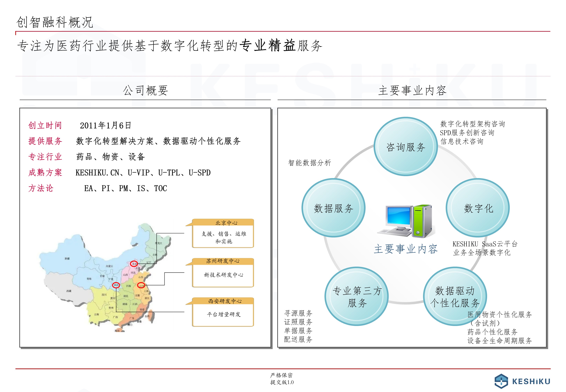Click the 新技术研发中心 text

coord(224,275)
